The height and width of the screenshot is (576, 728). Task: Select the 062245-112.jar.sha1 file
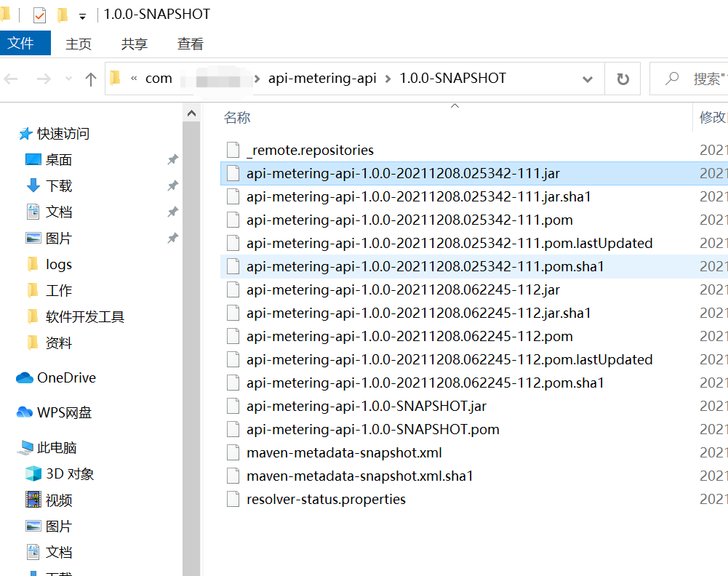coord(418,313)
